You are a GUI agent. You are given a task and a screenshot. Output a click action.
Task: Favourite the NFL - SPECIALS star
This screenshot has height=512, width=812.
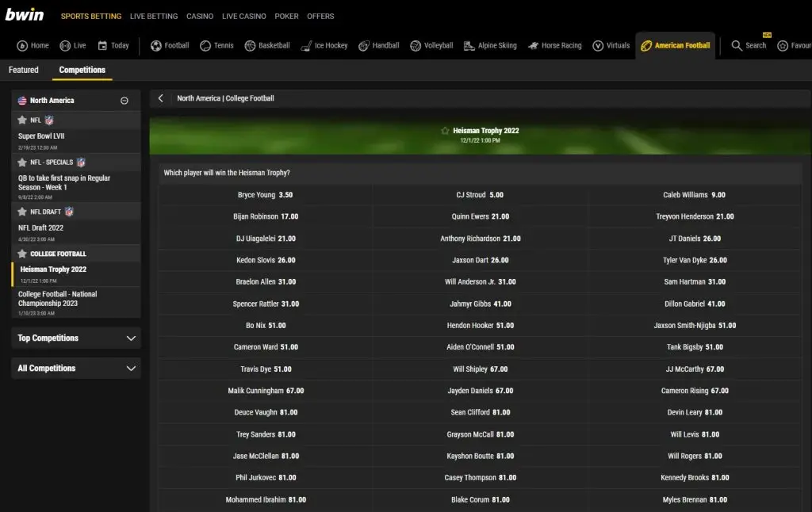click(x=21, y=162)
